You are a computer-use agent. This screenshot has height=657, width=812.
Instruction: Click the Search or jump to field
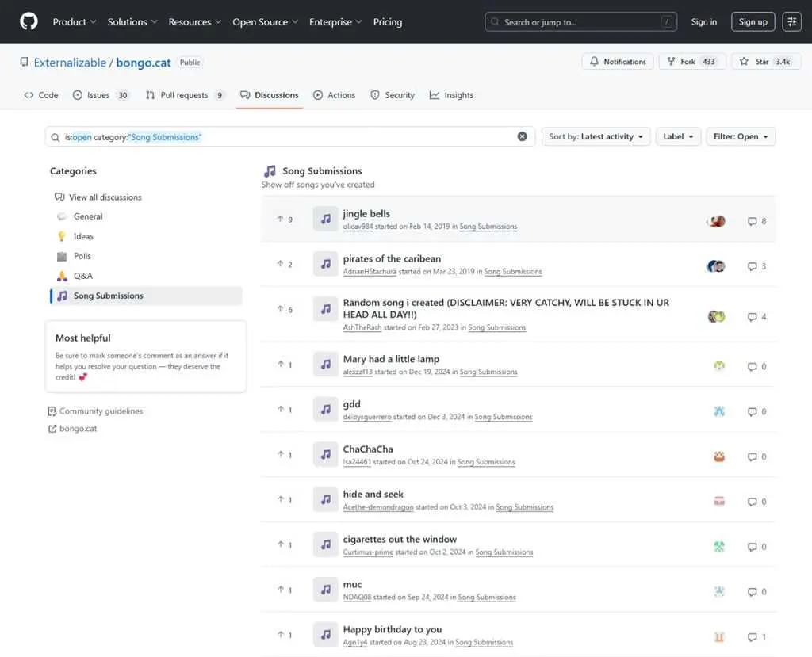point(580,21)
